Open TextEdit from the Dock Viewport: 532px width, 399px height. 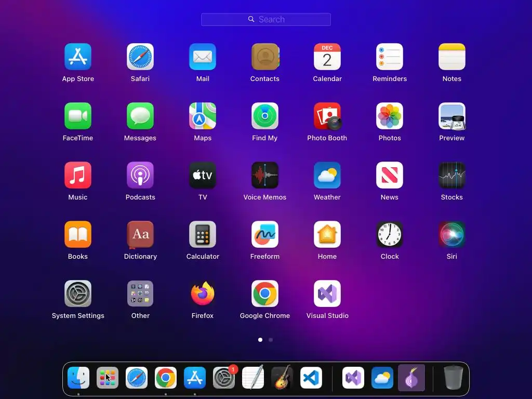253,378
